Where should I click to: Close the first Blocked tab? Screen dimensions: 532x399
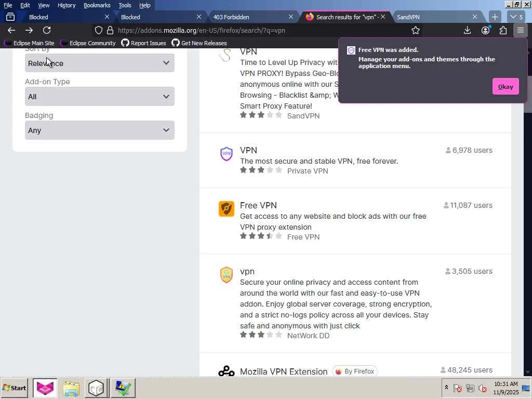(107, 17)
